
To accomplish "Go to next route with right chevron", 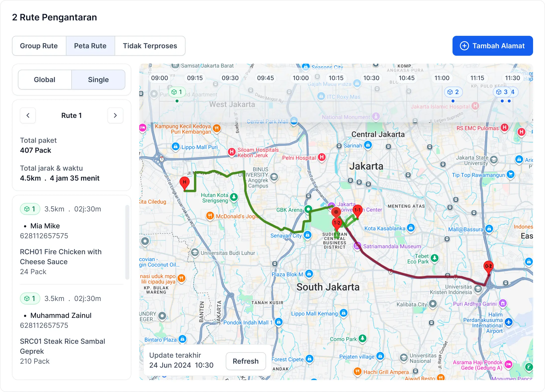I will 115,115.
